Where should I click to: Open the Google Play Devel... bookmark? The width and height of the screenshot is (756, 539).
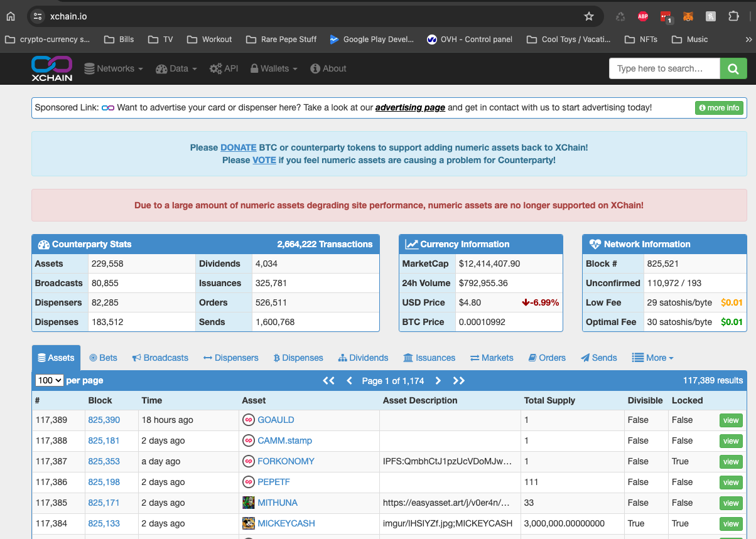tap(372, 39)
